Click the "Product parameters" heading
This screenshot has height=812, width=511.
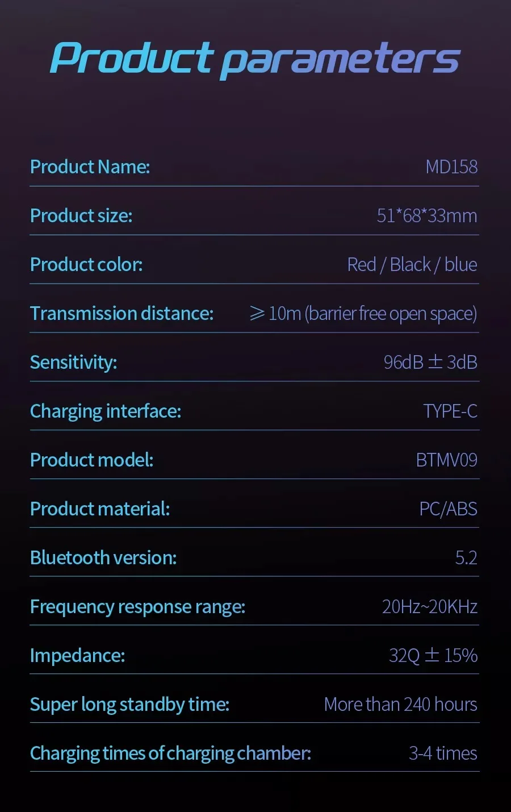[x=255, y=59]
